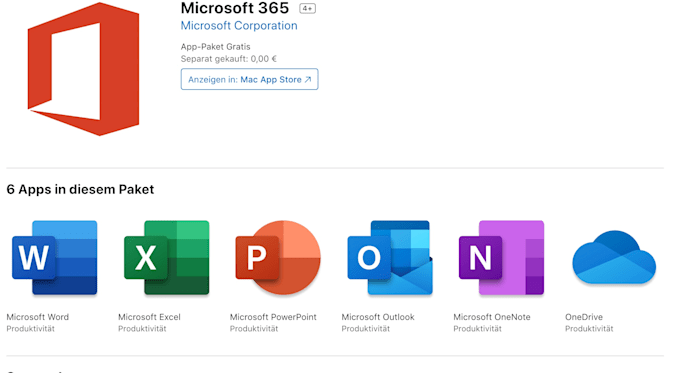Select the Microsoft Excel title text
The height and width of the screenshot is (373, 680).
coord(149,317)
